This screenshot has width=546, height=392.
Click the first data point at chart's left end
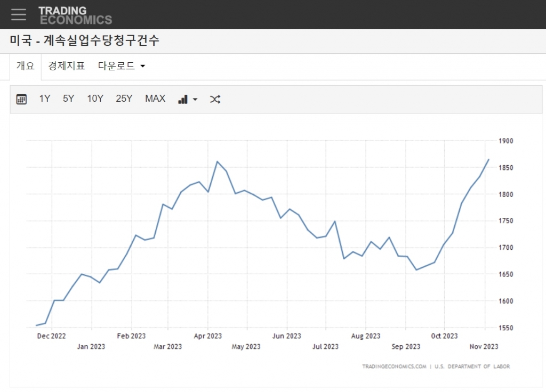[36, 325]
